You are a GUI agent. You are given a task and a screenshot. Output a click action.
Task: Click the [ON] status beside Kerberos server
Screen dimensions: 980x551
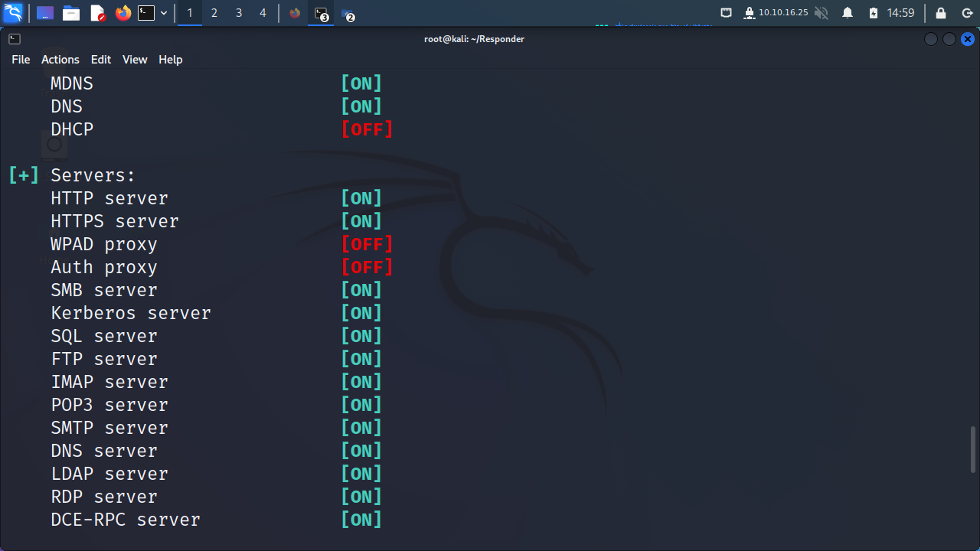(361, 313)
